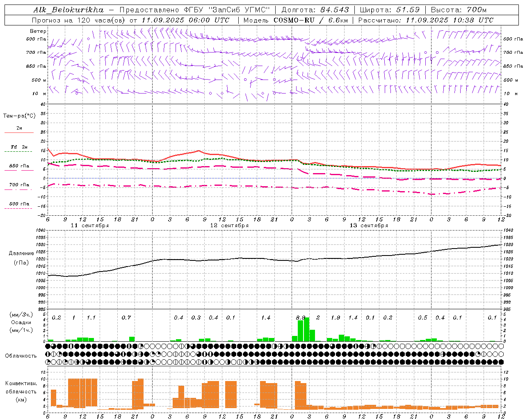
Task: Click the Конвективн. convective cloud label
Action: (21, 383)
